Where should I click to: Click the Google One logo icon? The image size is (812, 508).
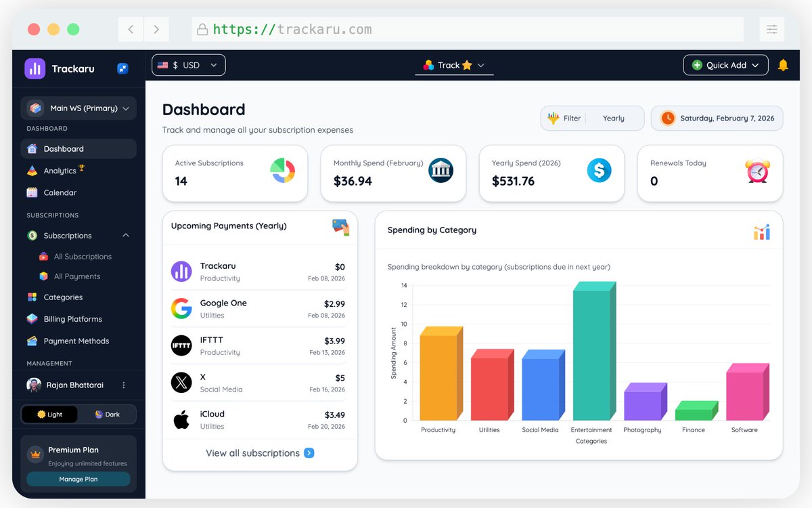tap(181, 309)
